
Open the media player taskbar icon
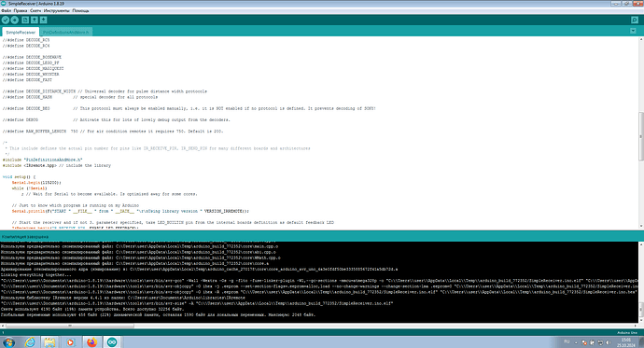[x=70, y=342]
